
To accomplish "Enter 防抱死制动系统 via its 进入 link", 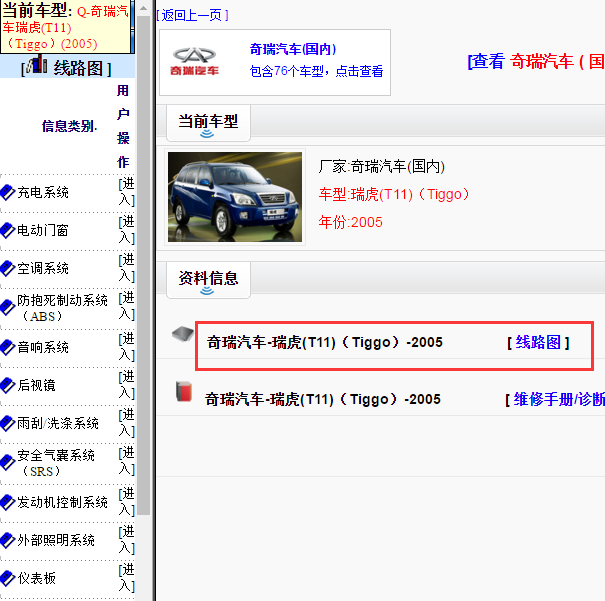I will click(x=127, y=306).
